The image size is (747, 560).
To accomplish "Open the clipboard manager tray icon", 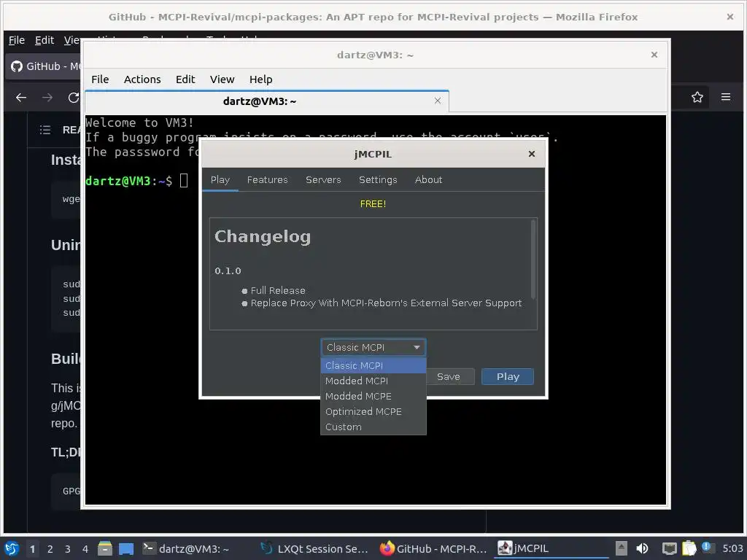I will 689,548.
